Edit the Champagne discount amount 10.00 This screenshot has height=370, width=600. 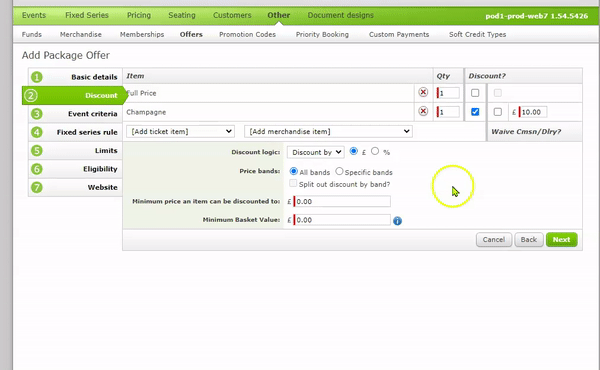tap(533, 112)
